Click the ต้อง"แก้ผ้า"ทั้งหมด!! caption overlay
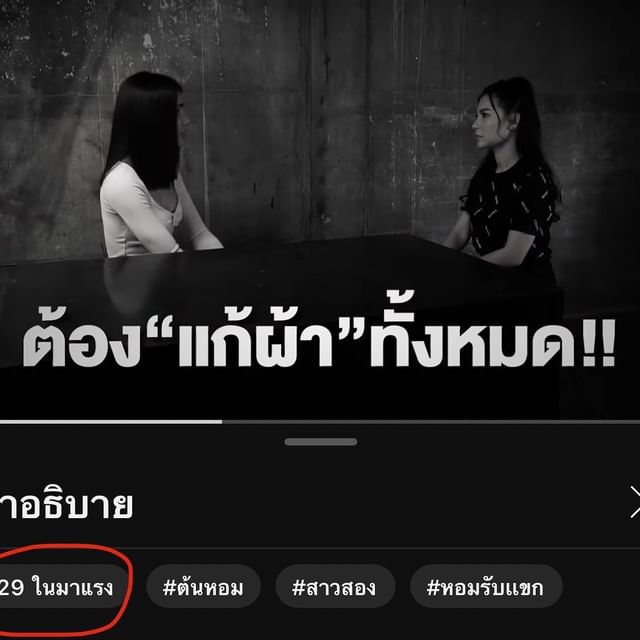Screen dimensions: 640x640 [x=319, y=336]
